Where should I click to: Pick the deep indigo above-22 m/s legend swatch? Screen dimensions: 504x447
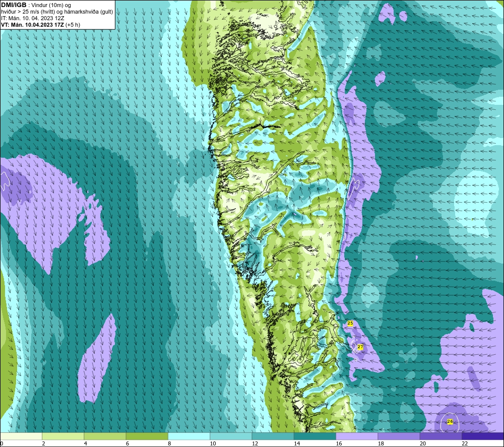coord(483,436)
